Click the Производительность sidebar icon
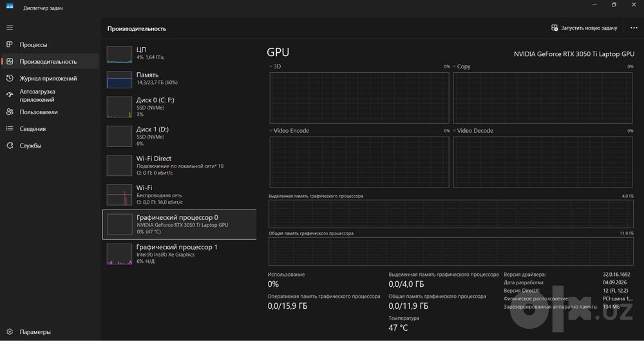 click(x=10, y=61)
